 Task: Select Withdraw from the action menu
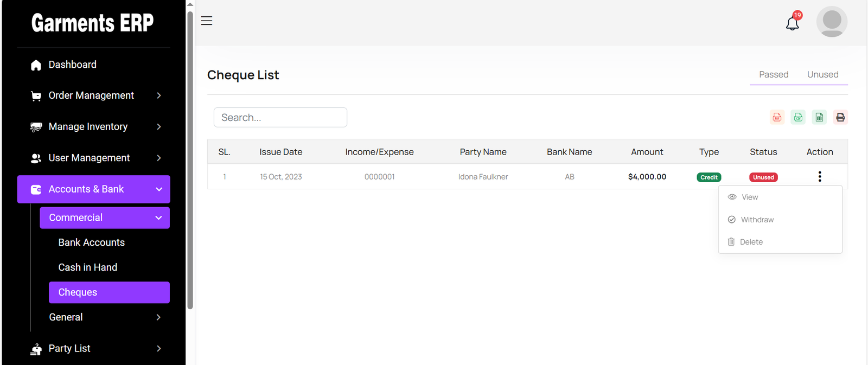pyautogui.click(x=757, y=220)
